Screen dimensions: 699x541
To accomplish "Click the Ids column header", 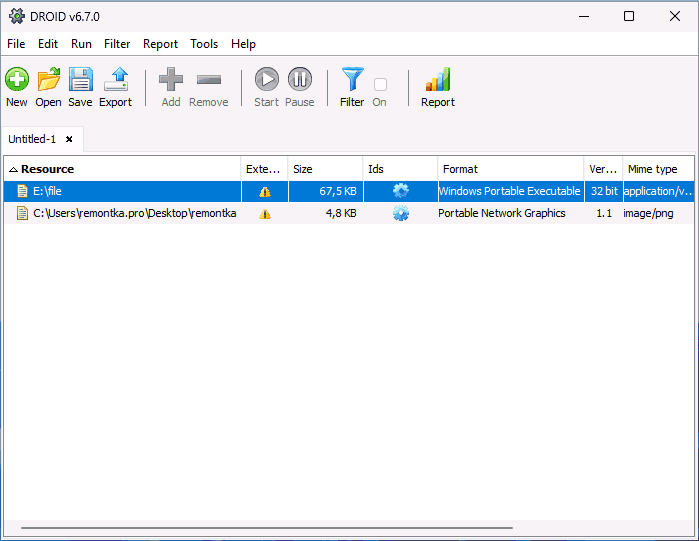I will click(x=400, y=169).
